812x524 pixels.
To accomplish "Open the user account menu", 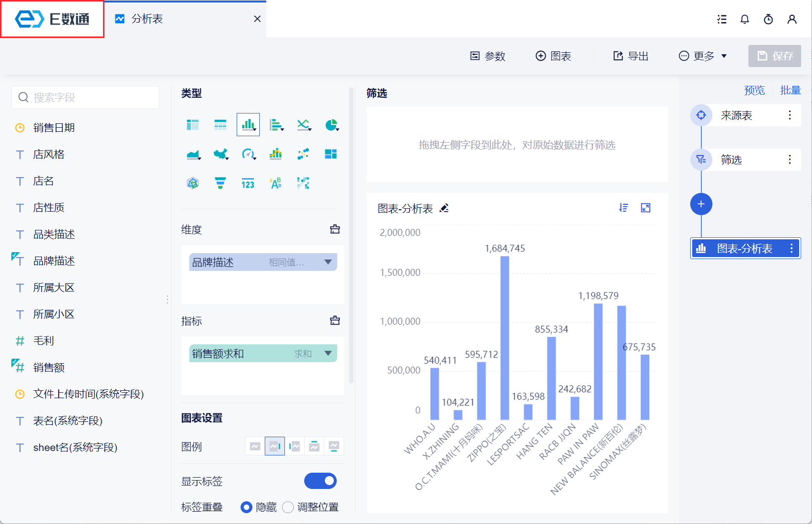I will tap(792, 19).
